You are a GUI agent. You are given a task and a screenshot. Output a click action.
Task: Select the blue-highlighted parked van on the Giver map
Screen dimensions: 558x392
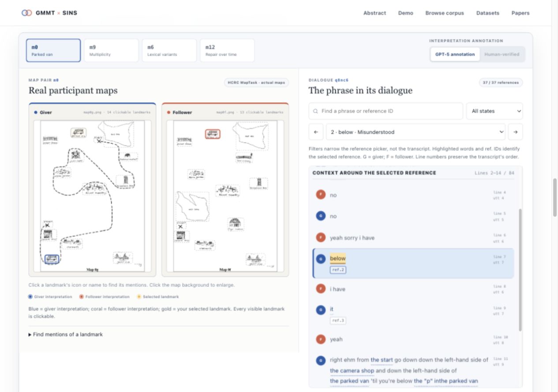point(52,259)
